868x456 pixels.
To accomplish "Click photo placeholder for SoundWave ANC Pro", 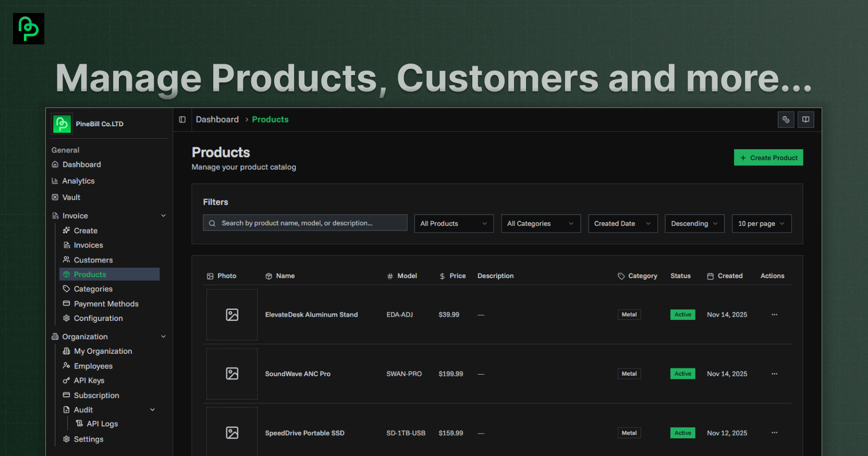I will [232, 374].
